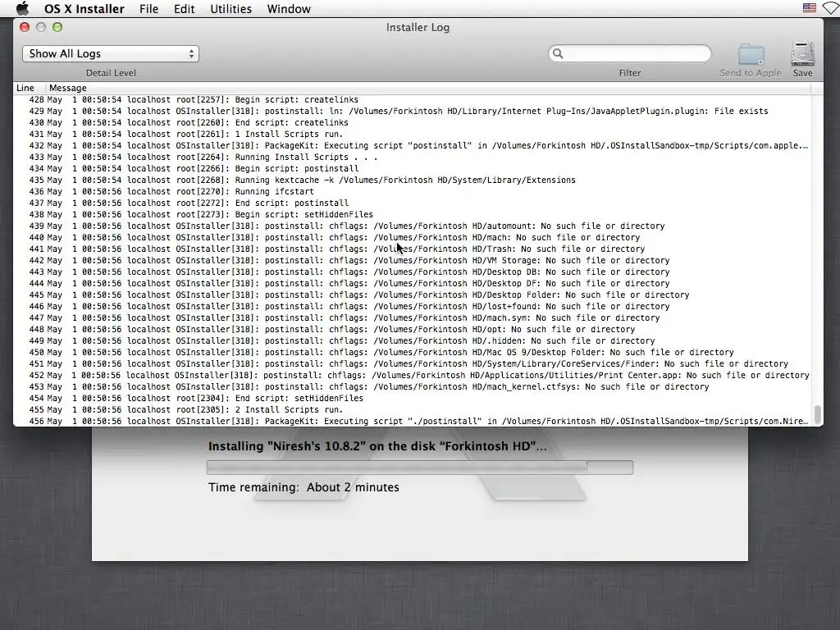Select line 438 Begin script: setHiddenFiles
840x630 pixels.
pos(413,214)
